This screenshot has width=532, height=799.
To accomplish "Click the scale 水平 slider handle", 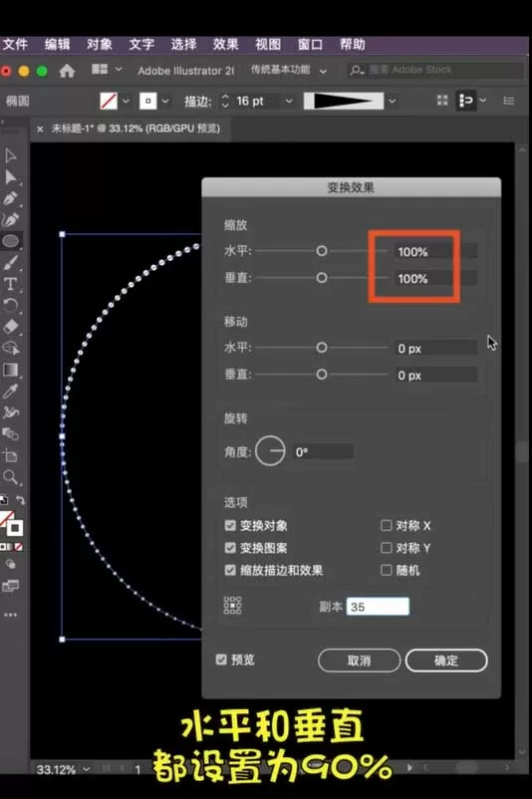I will (322, 251).
